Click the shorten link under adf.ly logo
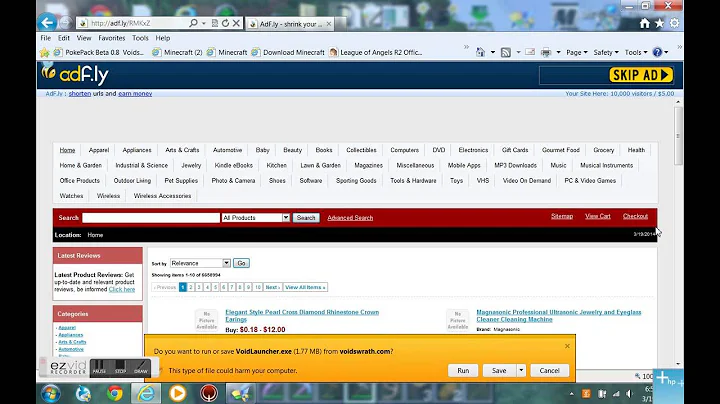This screenshot has width=720, height=404. [80, 94]
